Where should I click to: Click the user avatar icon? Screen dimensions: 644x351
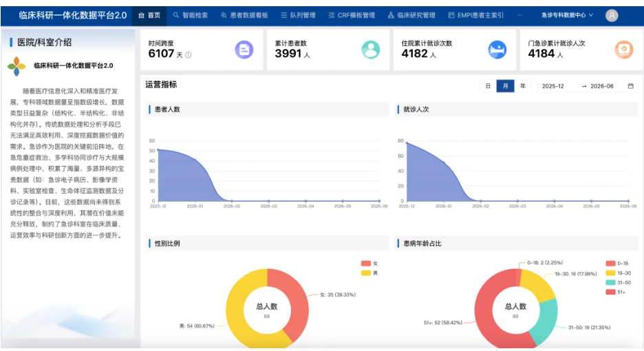pos(612,16)
